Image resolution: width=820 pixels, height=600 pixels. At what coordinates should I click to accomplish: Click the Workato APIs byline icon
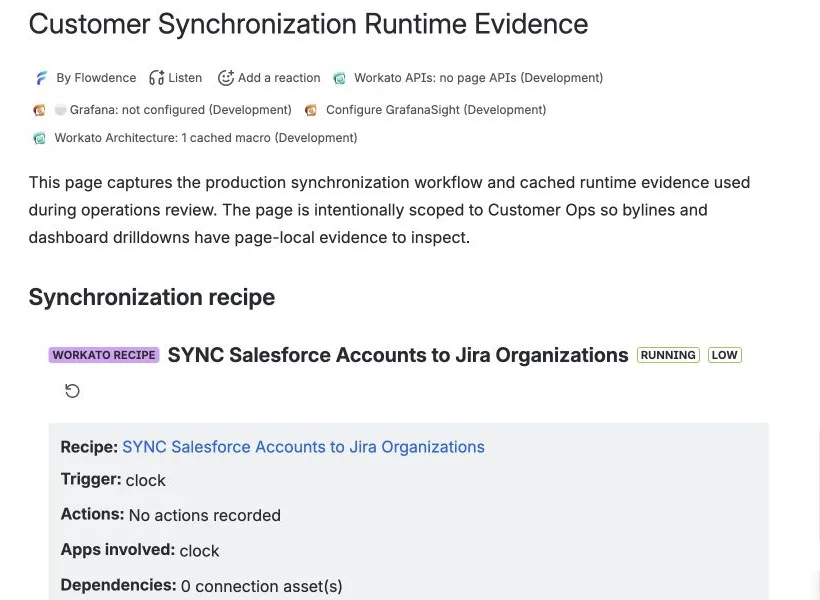(339, 78)
